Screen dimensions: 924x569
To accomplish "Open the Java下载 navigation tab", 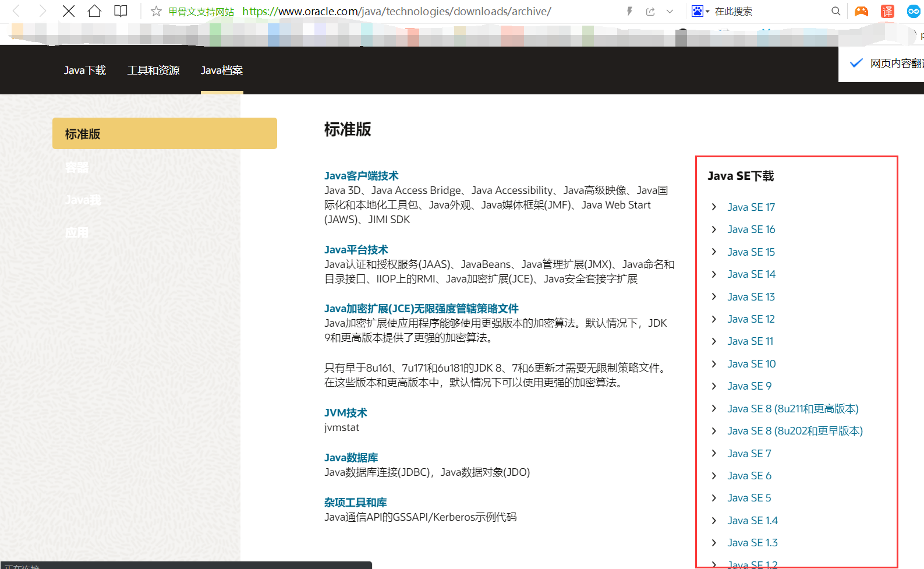I will [x=85, y=70].
